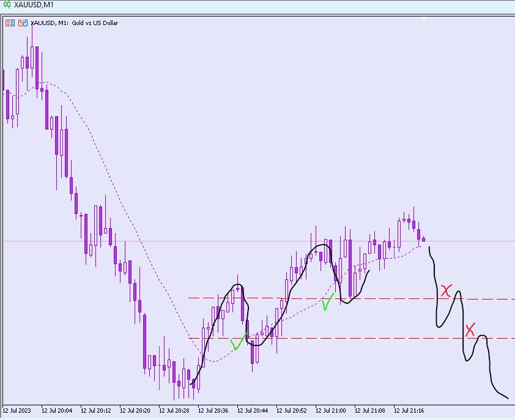This screenshot has height=420, width=515.
Task: Click the '12 Jul 21:16' time label
Action: point(409,410)
